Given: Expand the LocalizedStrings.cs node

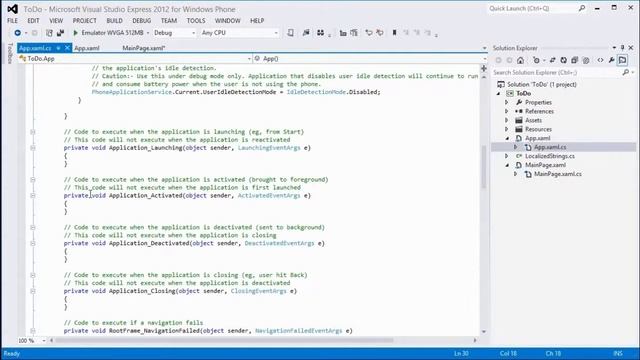Looking at the screenshot, I should (x=507, y=156).
